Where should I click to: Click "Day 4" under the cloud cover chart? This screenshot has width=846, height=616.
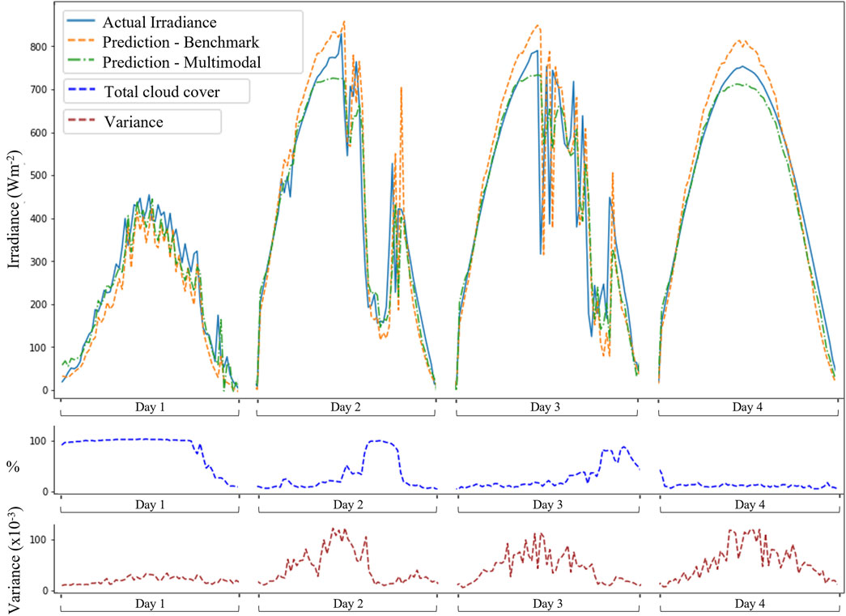[x=750, y=504]
